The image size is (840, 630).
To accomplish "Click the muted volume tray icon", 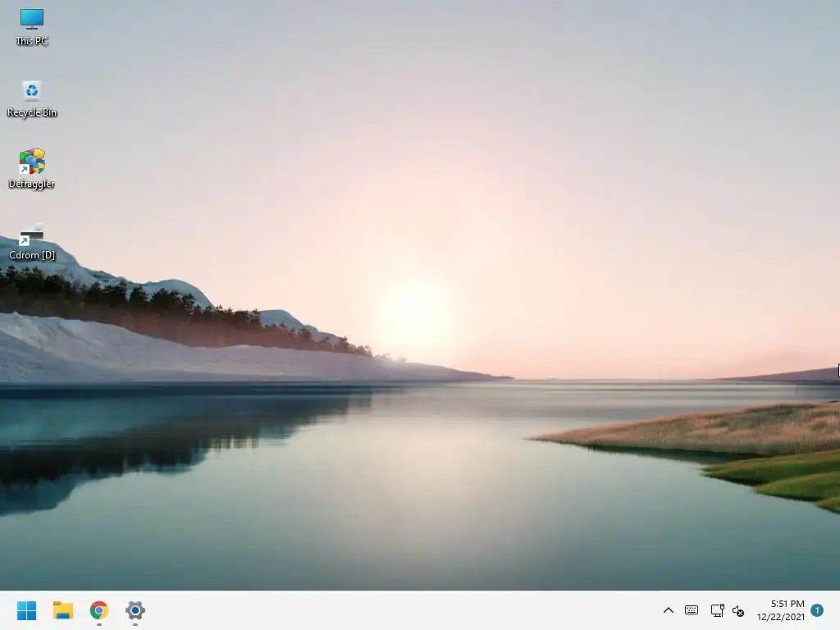I will coord(738,610).
